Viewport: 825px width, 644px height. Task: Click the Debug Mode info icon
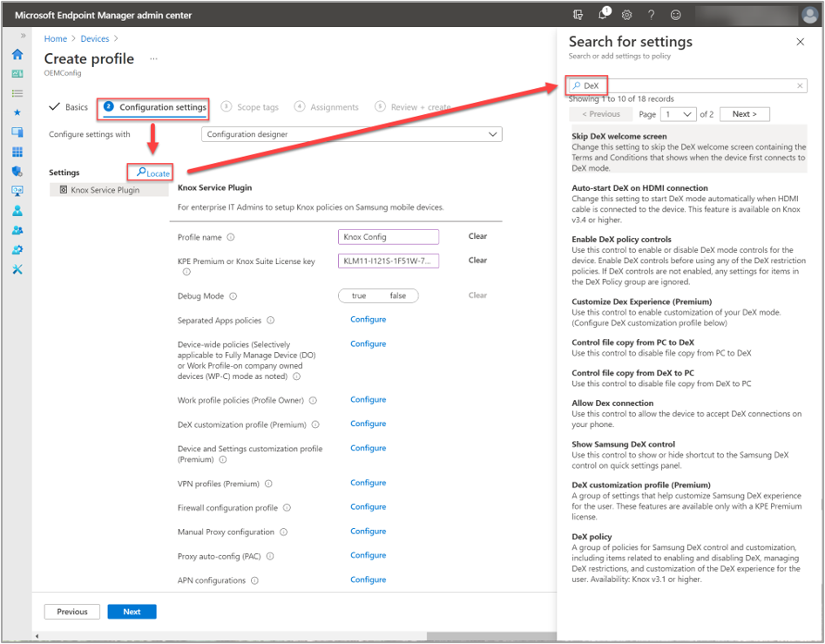pyautogui.click(x=233, y=296)
